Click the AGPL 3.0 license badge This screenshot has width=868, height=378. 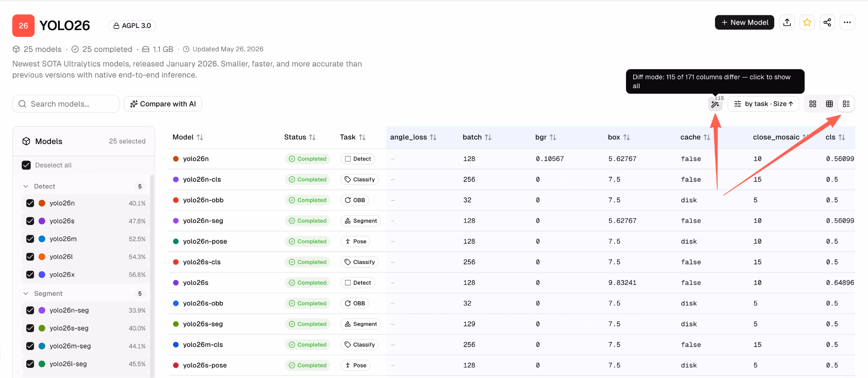tap(132, 26)
